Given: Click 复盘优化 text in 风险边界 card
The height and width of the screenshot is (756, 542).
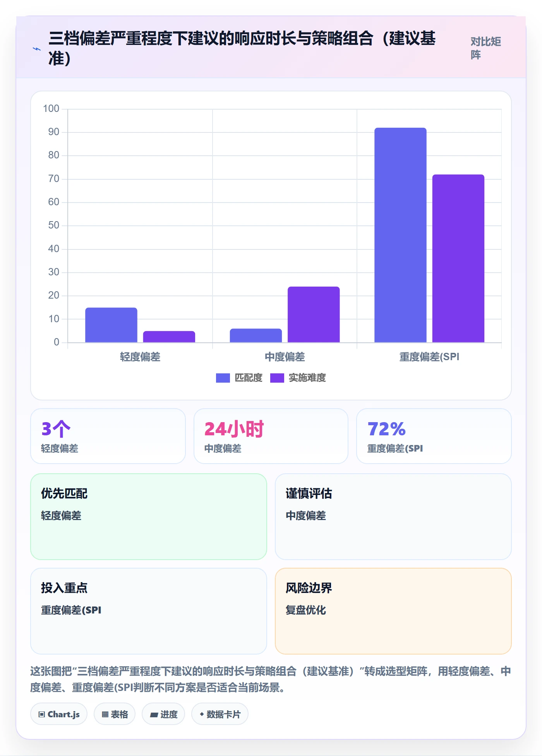Looking at the screenshot, I should click(x=306, y=610).
